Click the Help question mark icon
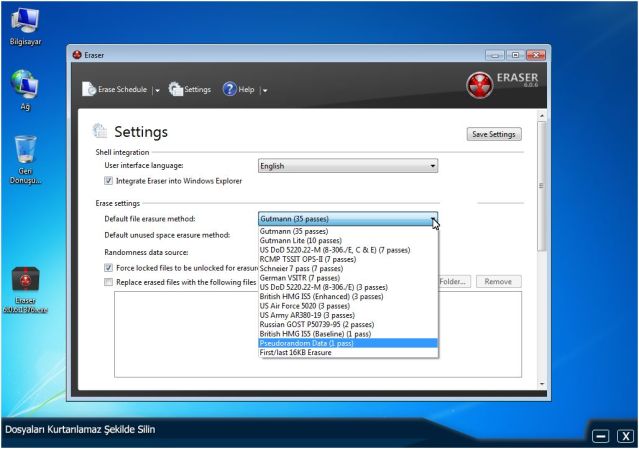639x449 pixels. (229, 89)
